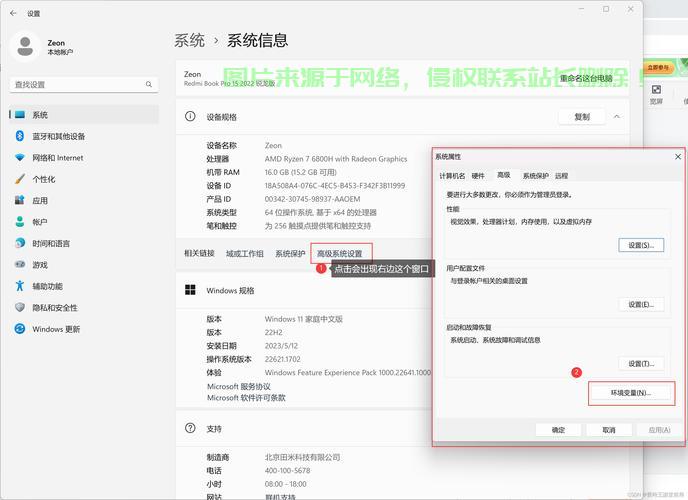Click the 设备规格 info icon
This screenshot has width=688, height=500.
tap(190, 117)
